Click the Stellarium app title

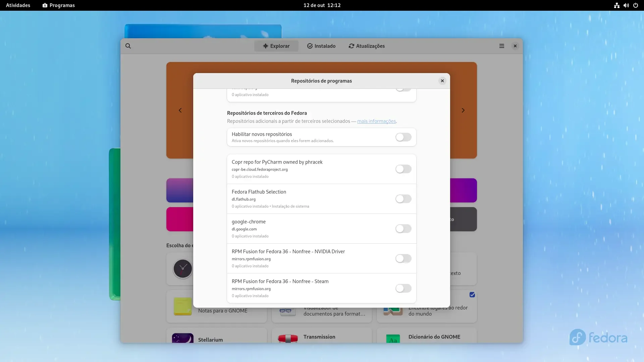click(210, 340)
